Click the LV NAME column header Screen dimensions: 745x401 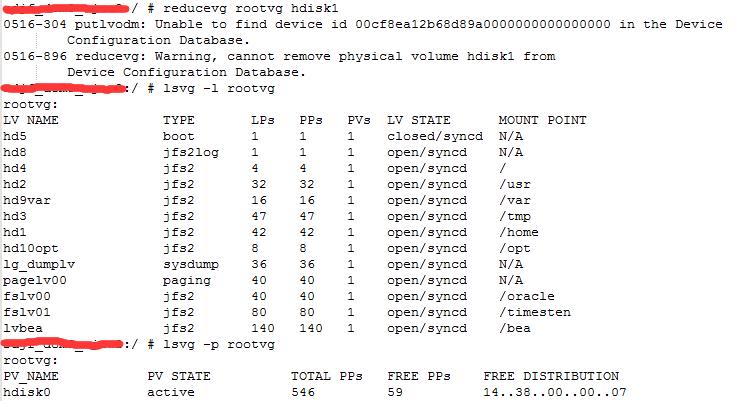31,120
